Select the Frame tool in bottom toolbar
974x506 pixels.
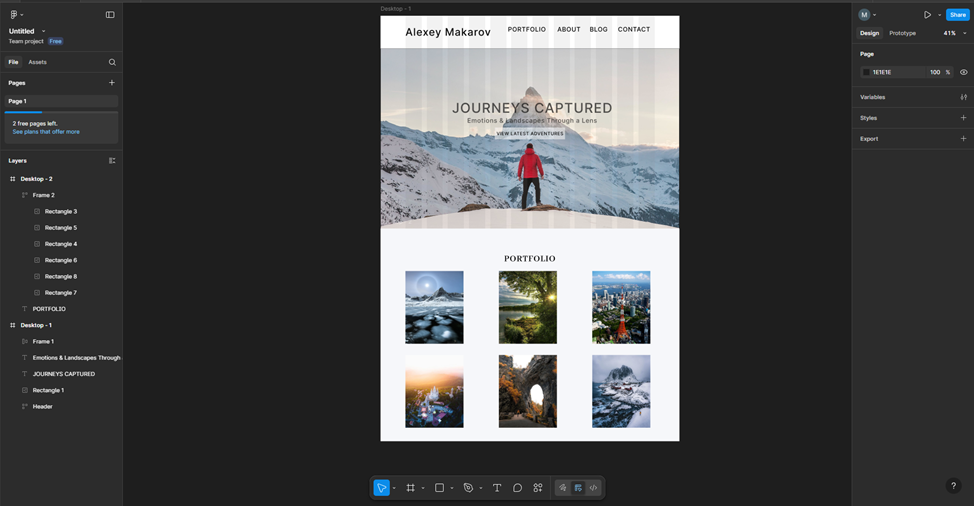[x=410, y=488]
